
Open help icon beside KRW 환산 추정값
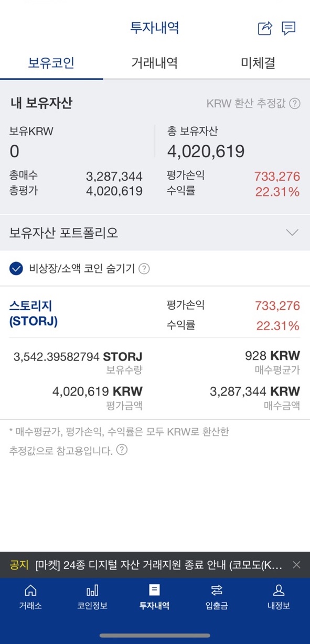(295, 103)
